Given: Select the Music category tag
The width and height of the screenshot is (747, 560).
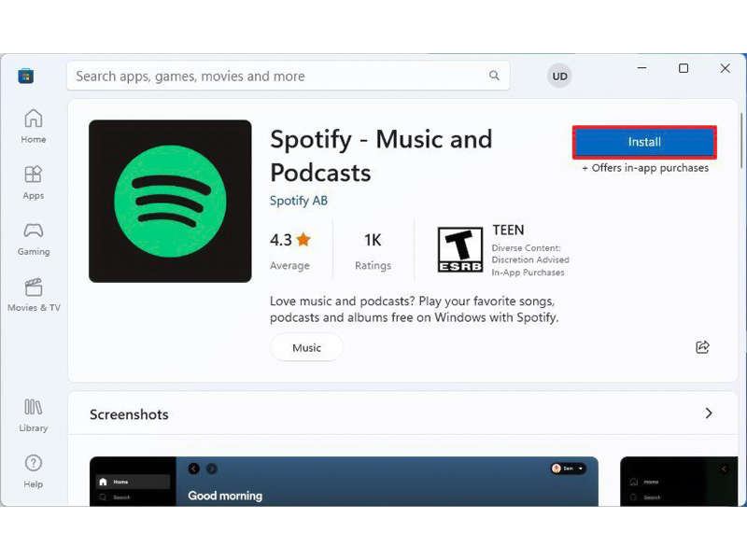Looking at the screenshot, I should pos(307,347).
